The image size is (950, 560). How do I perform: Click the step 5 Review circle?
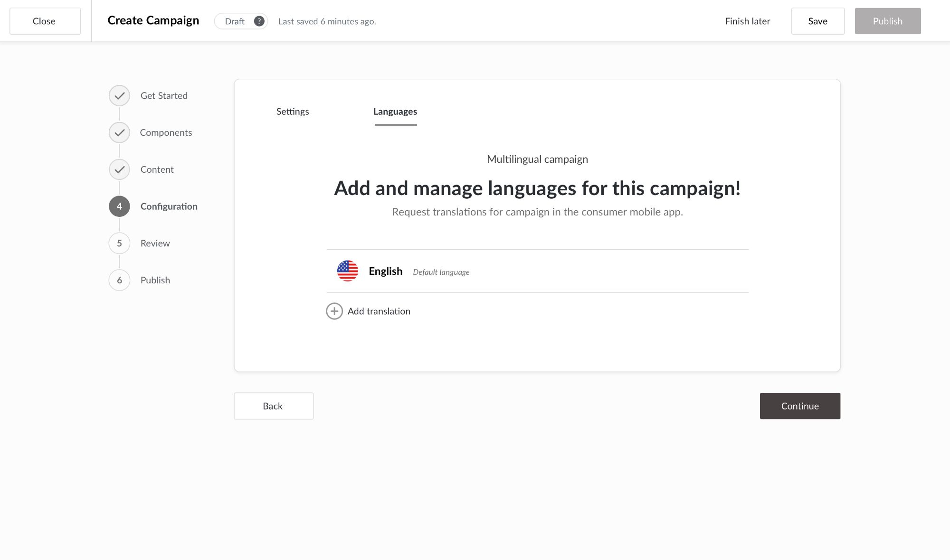(119, 243)
